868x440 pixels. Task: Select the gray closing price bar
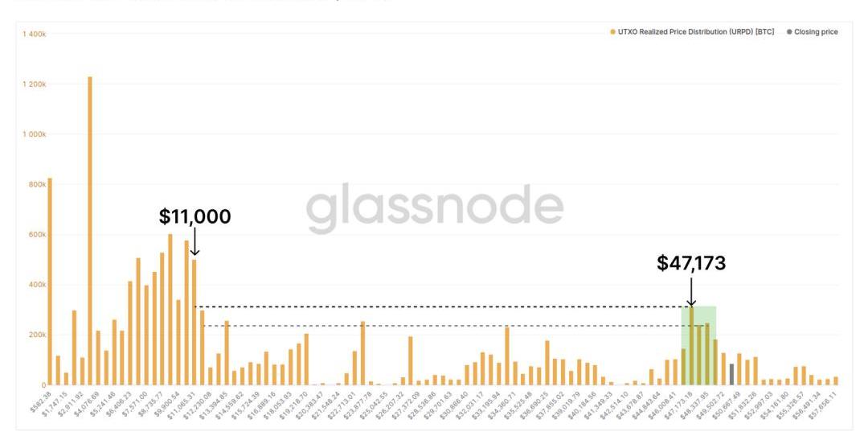[x=732, y=375]
